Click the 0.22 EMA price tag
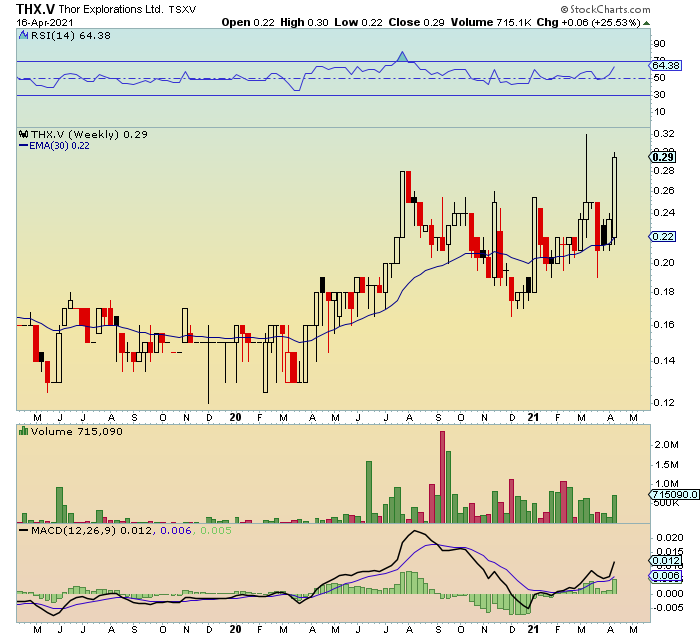This screenshot has height=639, width=700. (x=662, y=236)
